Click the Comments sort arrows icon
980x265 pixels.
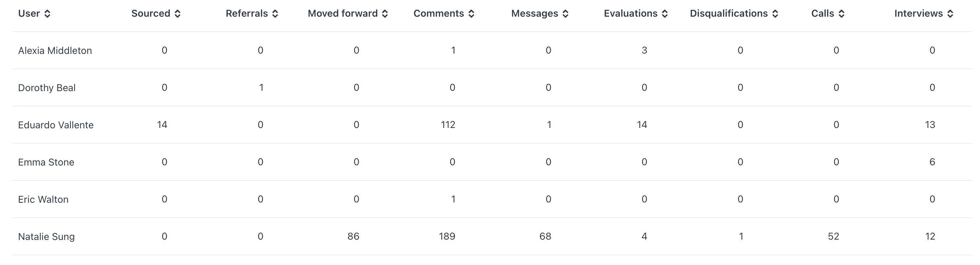[471, 14]
